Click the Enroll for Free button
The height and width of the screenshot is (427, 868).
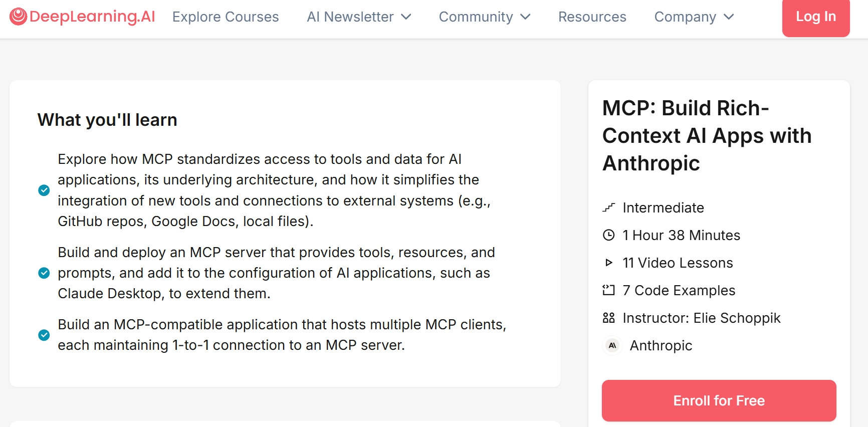719,400
